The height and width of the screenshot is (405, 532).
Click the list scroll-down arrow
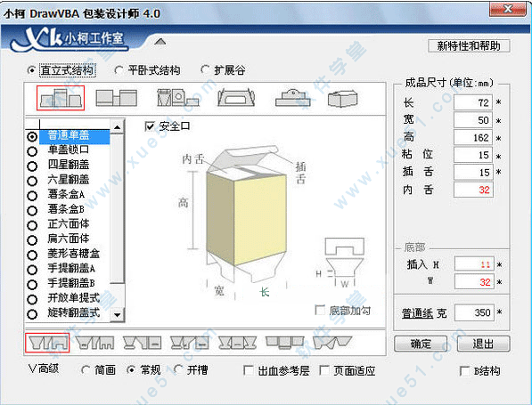tap(118, 315)
